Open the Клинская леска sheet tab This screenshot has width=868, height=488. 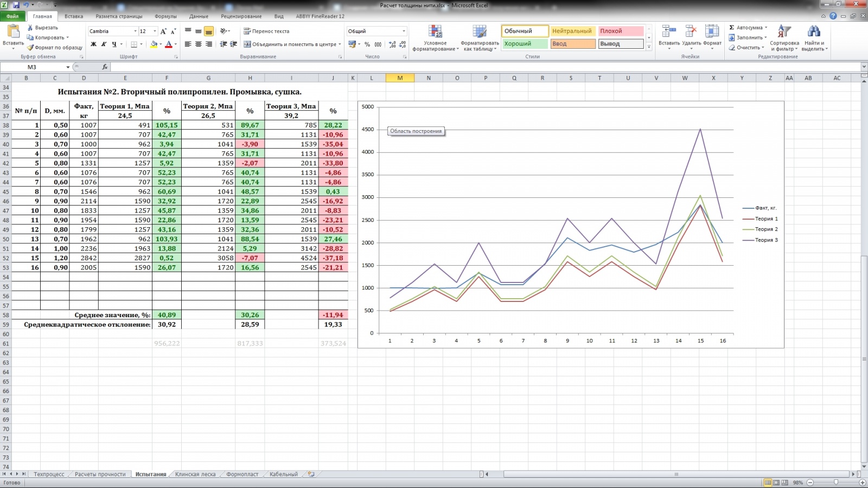pos(195,474)
